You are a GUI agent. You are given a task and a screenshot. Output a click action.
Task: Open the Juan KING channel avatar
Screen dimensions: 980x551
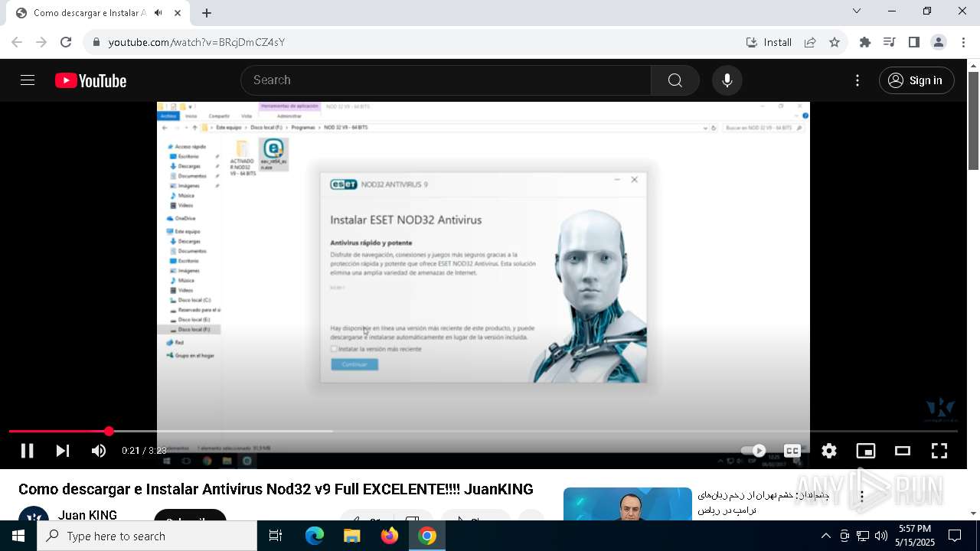pyautogui.click(x=33, y=514)
